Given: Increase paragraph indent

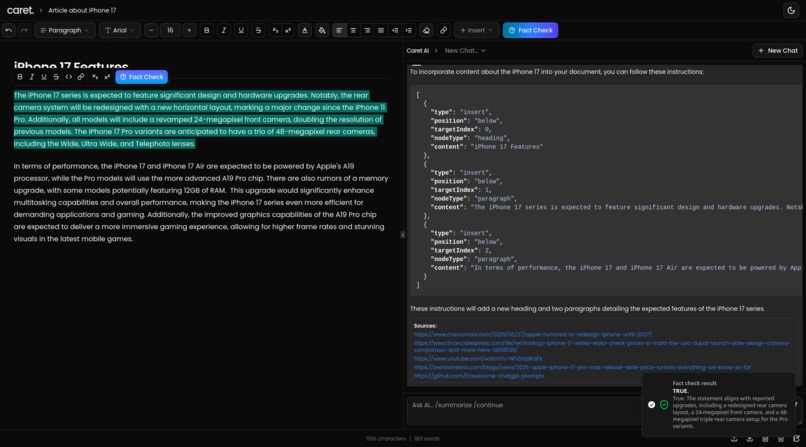Looking at the screenshot, I should coord(409,30).
